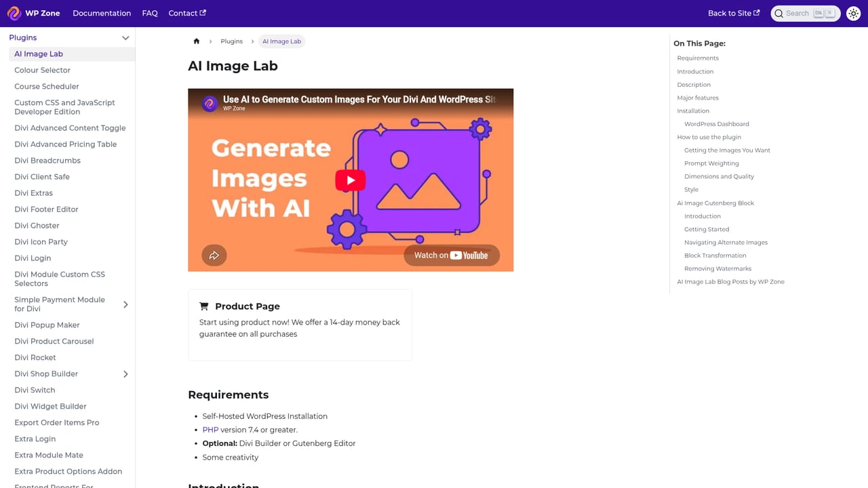Click Watch on YouTube button
868x488 pixels.
point(452,255)
